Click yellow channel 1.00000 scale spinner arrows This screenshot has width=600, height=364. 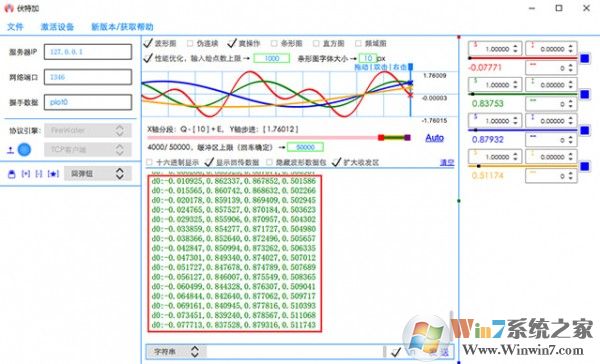pyautogui.click(x=515, y=157)
